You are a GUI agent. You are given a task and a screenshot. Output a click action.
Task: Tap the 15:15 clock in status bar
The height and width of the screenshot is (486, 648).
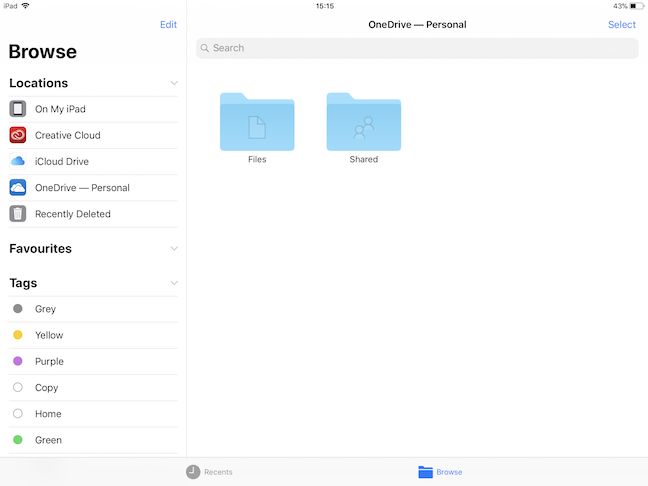tap(325, 6)
